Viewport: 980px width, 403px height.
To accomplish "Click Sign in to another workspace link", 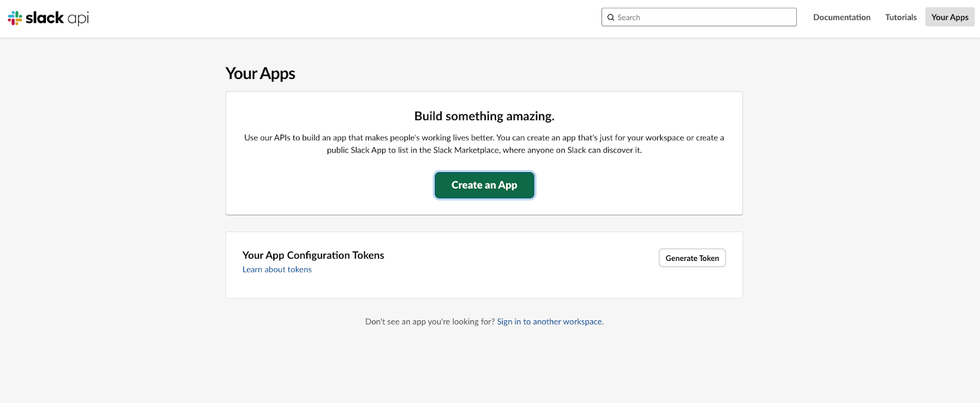I will tap(549, 322).
